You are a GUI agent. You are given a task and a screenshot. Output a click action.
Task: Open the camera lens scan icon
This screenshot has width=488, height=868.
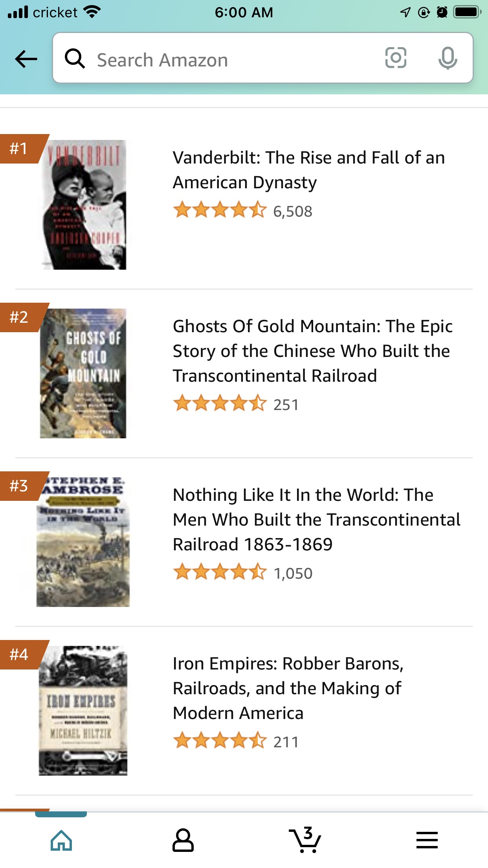395,58
